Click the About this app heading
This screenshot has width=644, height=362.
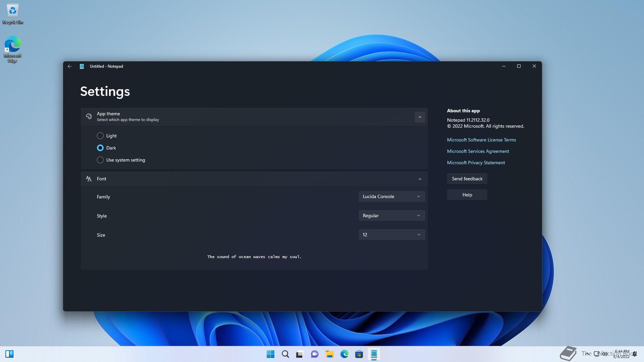coord(463,111)
